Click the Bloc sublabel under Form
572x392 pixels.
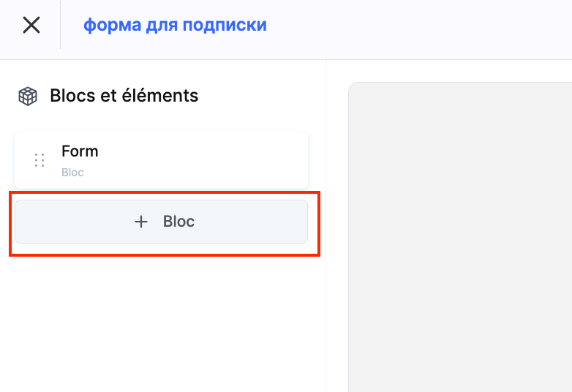coord(72,173)
